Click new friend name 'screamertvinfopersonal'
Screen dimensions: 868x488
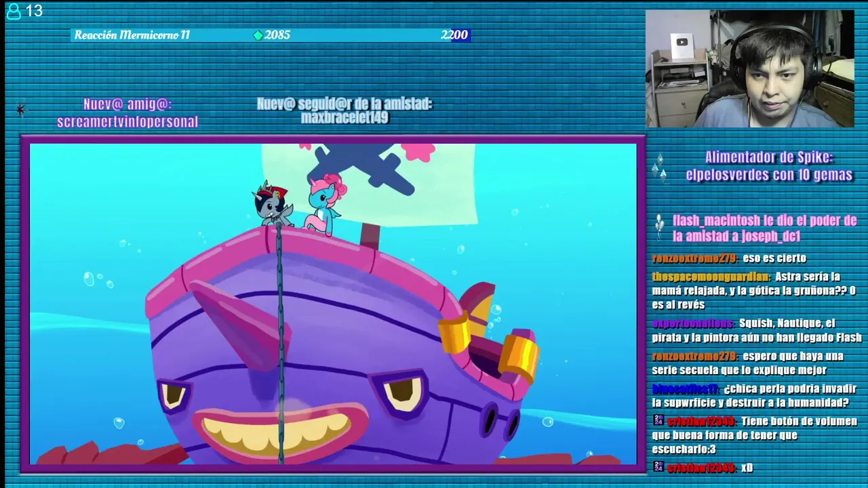click(x=127, y=122)
